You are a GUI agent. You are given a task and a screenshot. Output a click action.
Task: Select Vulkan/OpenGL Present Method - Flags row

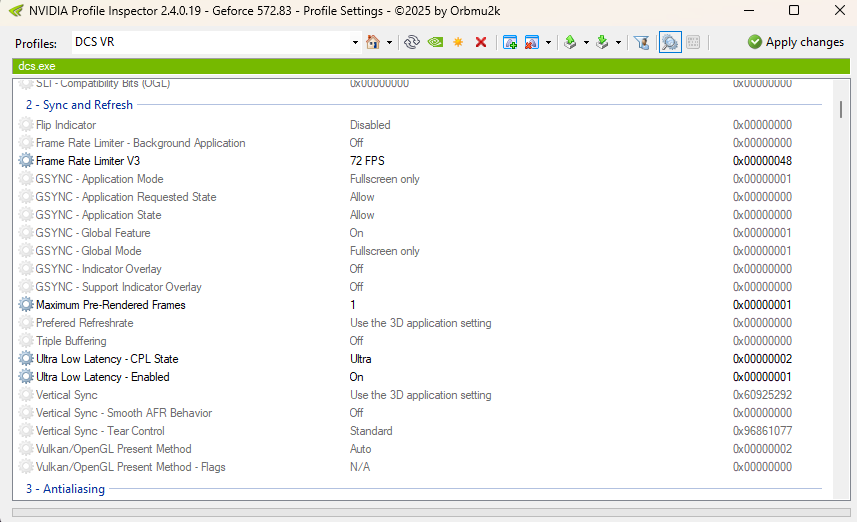point(131,467)
